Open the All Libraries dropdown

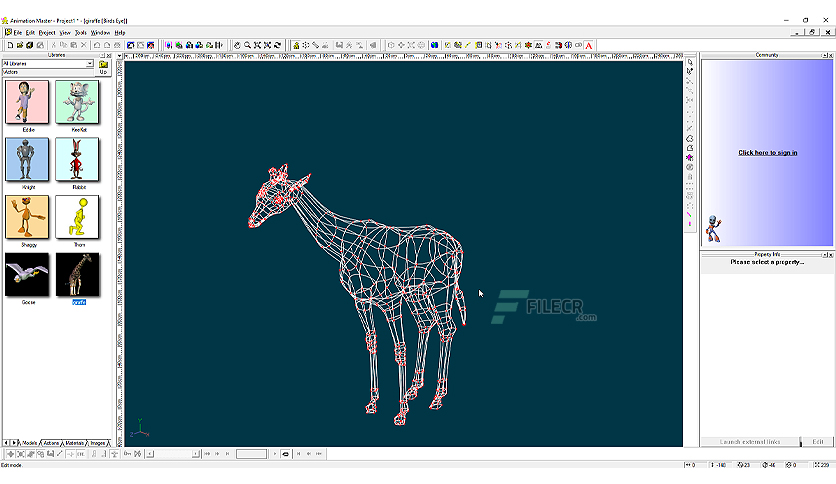[90, 63]
